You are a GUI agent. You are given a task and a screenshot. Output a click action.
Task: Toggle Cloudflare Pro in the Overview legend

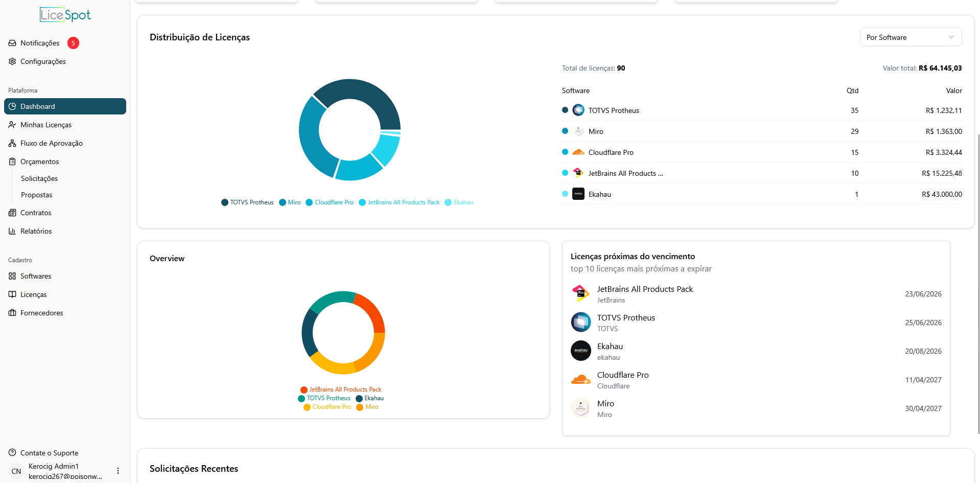(328, 407)
